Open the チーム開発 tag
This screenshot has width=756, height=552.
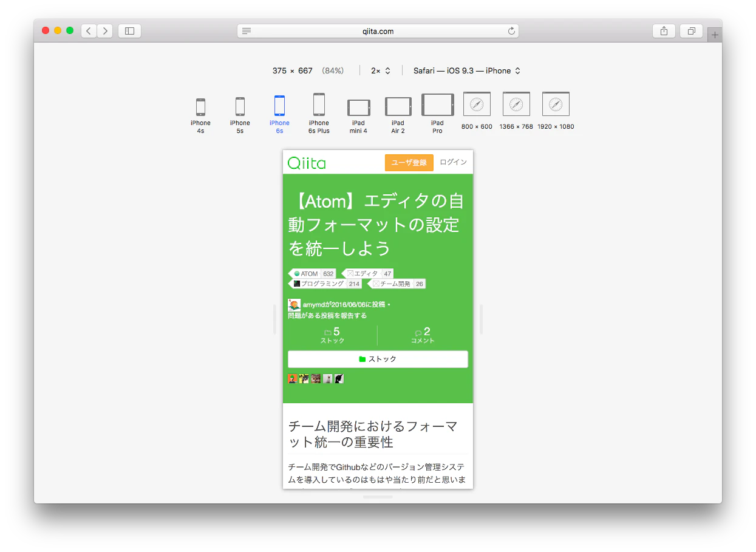coord(397,284)
